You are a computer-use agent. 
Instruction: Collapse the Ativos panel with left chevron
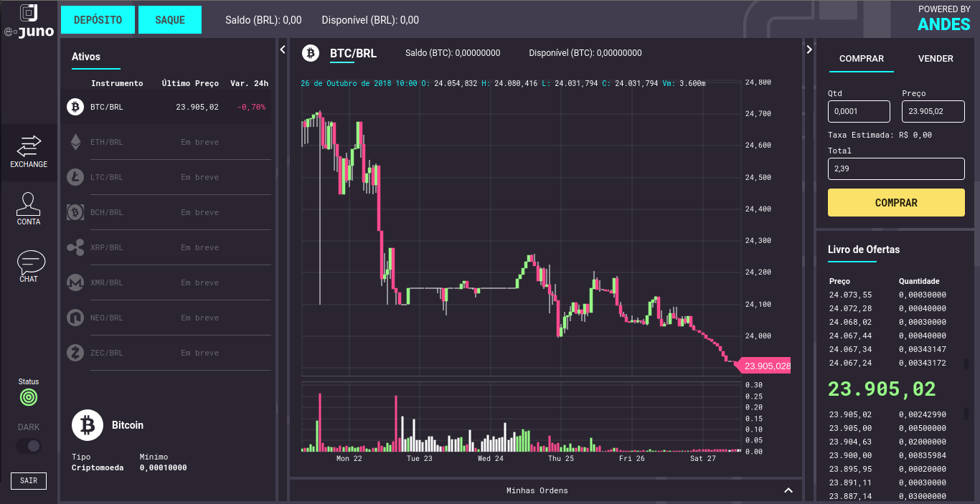coord(283,49)
